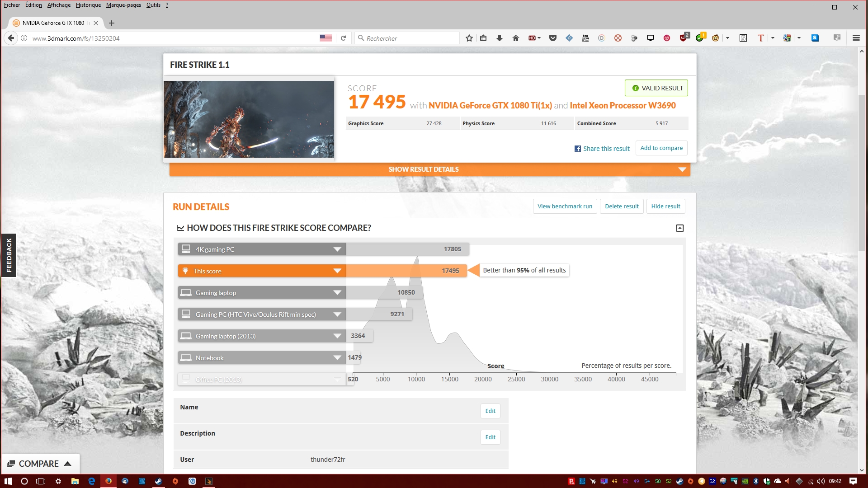
Task: Expand the COMPARE panel at bottom left
Action: [40, 464]
